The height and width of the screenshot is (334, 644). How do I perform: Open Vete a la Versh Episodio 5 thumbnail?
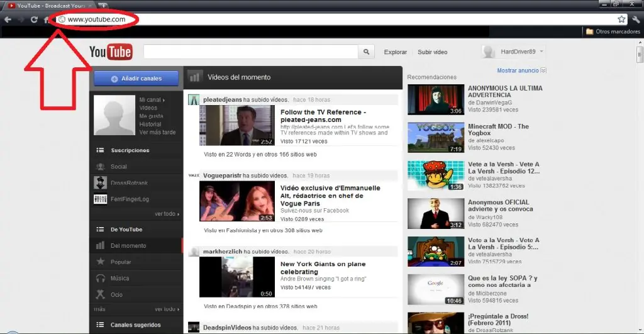[436, 252]
